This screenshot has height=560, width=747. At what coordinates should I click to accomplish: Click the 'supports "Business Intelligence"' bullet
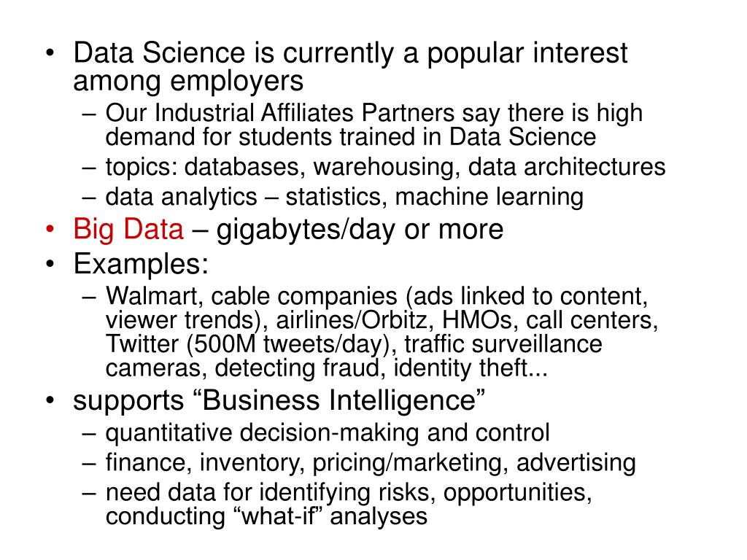(x=279, y=400)
